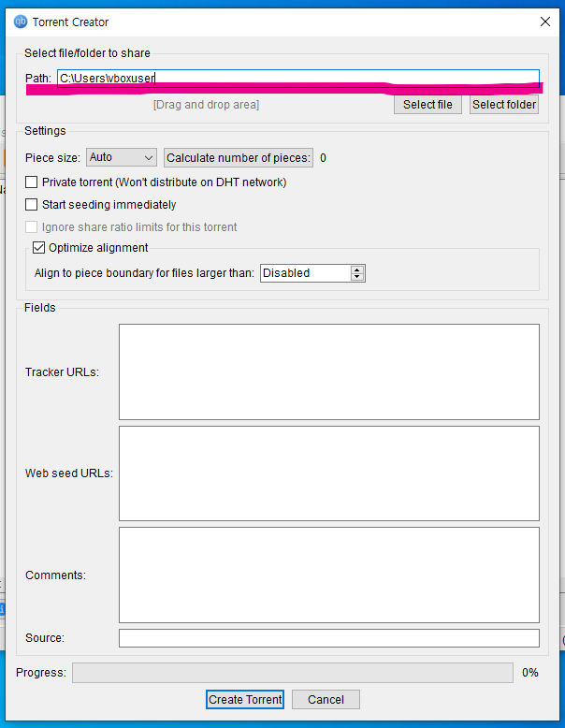This screenshot has height=728, width=565.
Task: Enable Start seeding immediately checkbox
Action: point(32,204)
